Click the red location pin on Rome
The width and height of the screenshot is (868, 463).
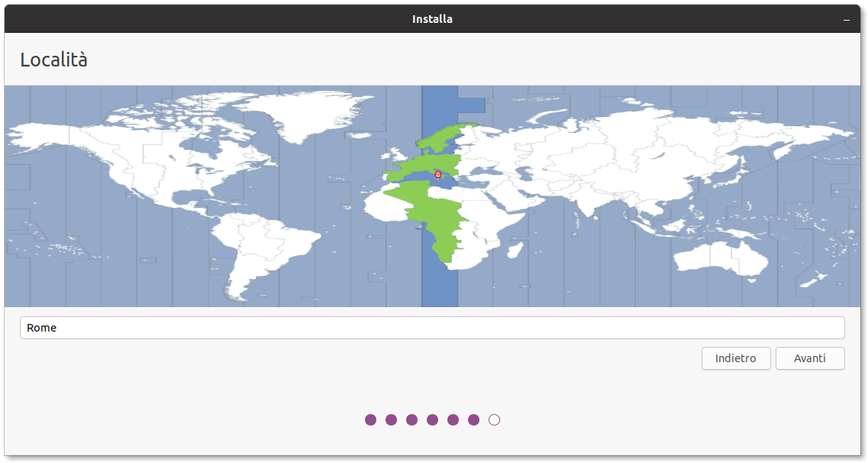click(437, 175)
